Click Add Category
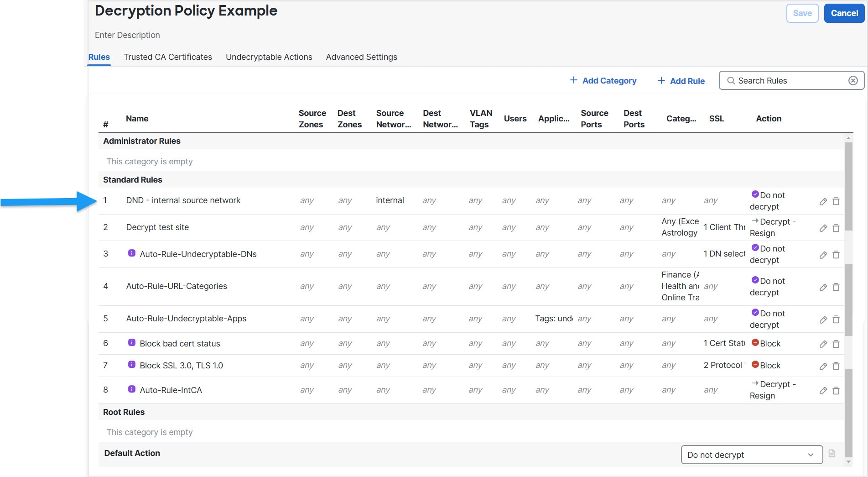The height and width of the screenshot is (477, 868). [603, 81]
